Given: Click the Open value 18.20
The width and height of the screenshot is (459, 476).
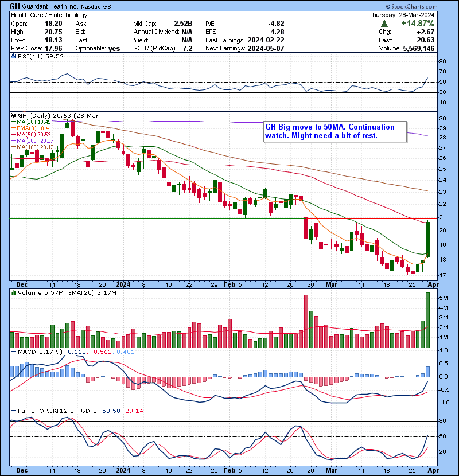Looking at the screenshot, I should 53,24.
